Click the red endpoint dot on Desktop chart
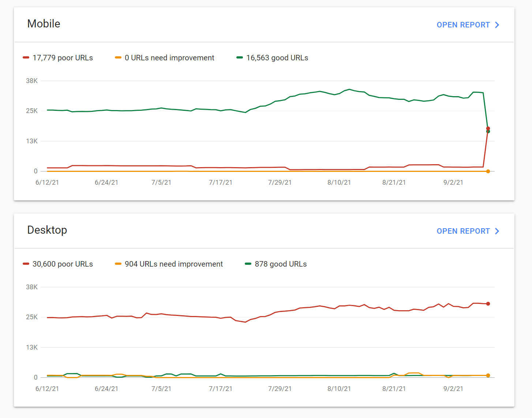 pyautogui.click(x=488, y=304)
